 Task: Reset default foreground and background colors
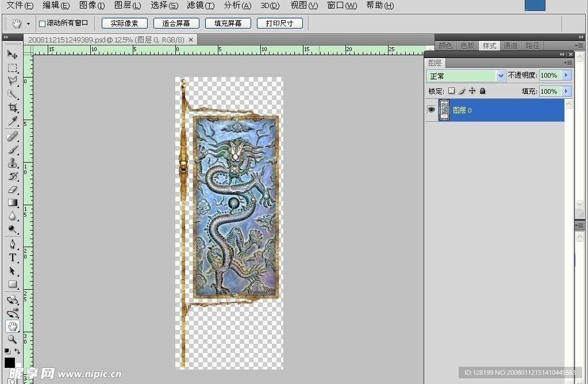7,351
